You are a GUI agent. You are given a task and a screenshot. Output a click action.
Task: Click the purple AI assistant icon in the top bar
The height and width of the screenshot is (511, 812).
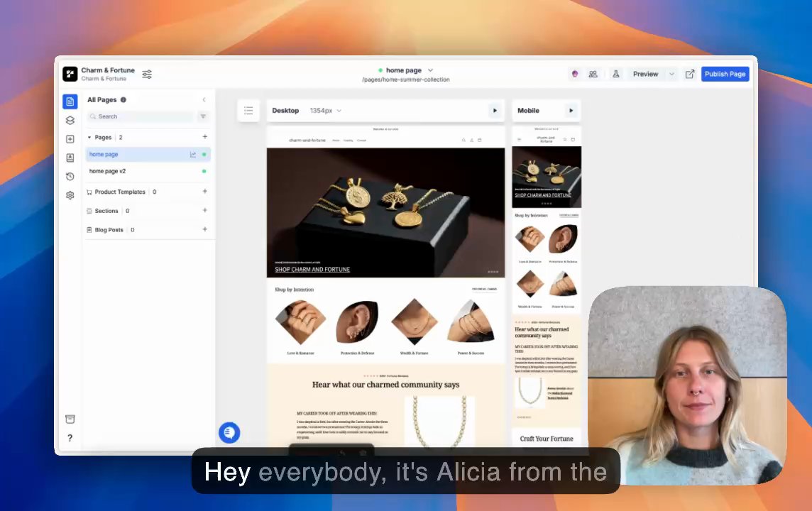coord(575,74)
